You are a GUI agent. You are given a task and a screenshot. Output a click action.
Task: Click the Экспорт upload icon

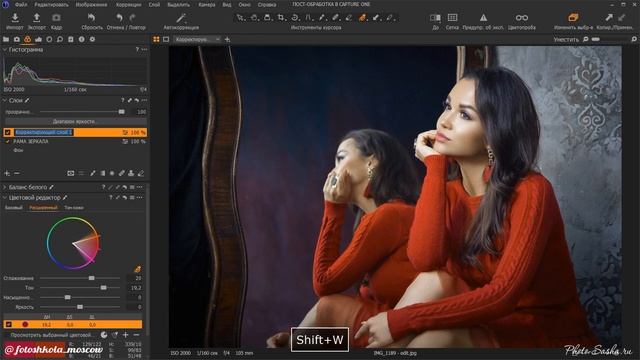click(36, 18)
